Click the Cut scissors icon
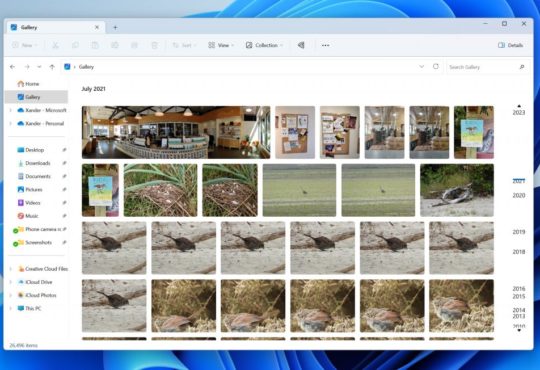Viewport: 540px width, 370px height. pos(55,45)
